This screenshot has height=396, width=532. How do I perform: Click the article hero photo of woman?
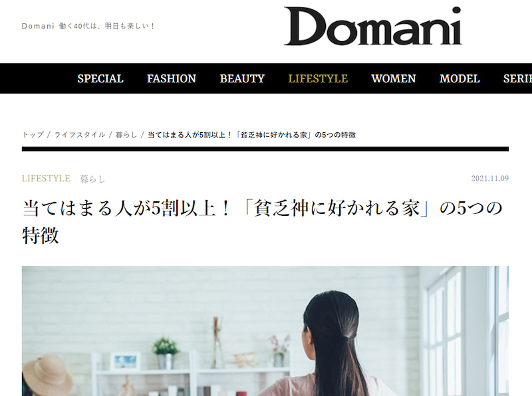tap(265, 331)
